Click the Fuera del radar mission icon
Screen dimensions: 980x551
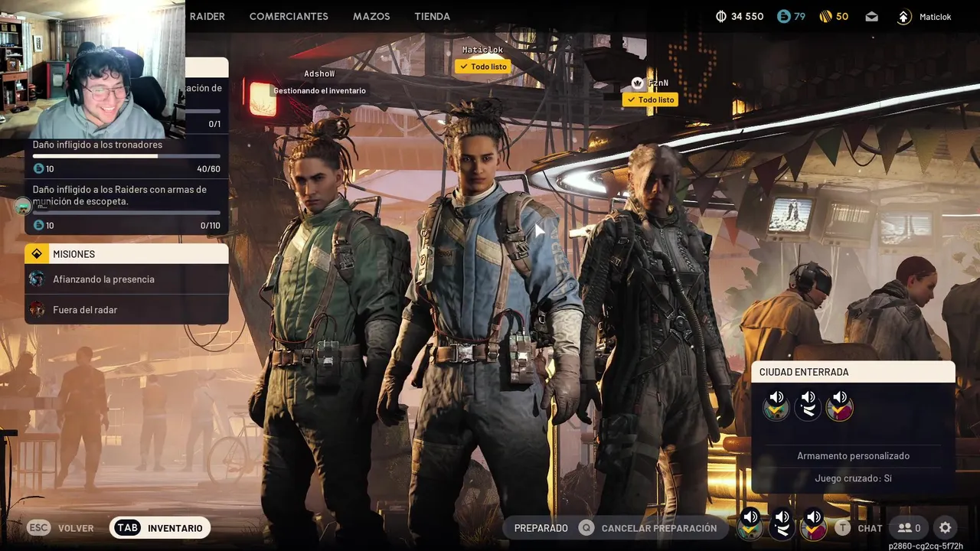point(37,310)
